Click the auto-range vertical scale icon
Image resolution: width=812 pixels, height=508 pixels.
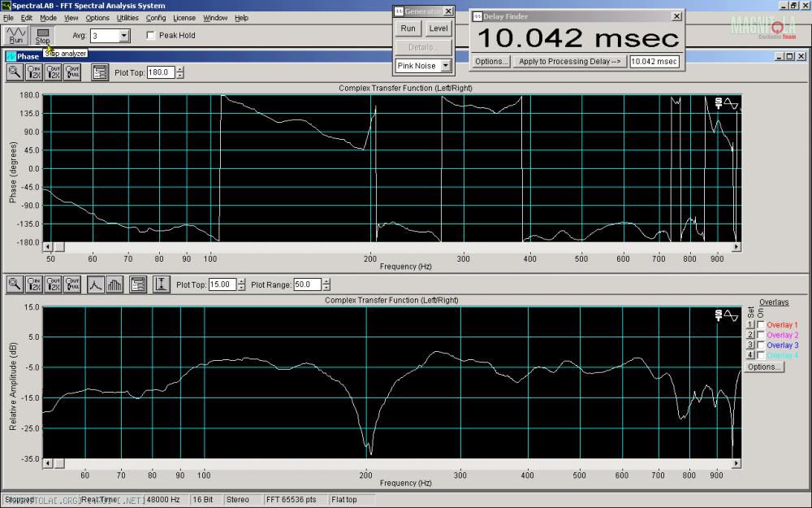tap(162, 284)
